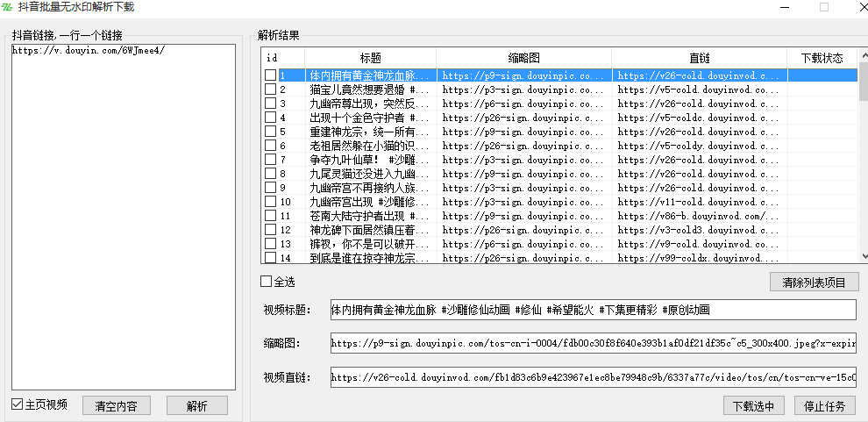Check the checkbox for row 13
The height and width of the screenshot is (422, 868).
270,244
